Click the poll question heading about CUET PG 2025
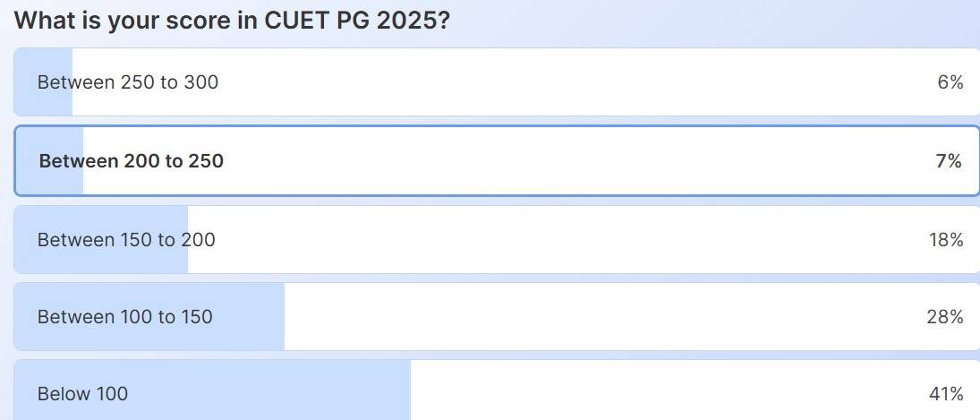 point(232,21)
